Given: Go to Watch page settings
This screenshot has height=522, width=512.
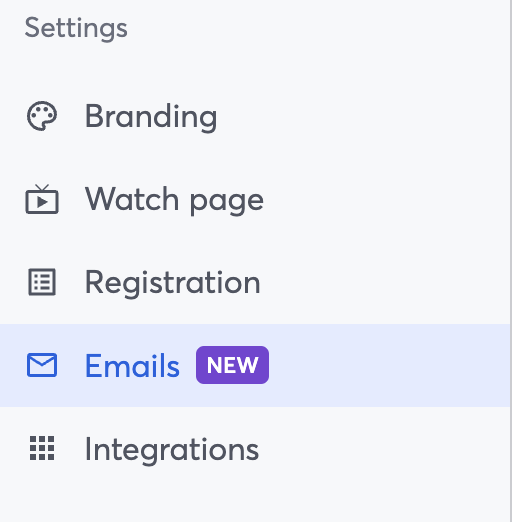Looking at the screenshot, I should (x=255, y=199).
